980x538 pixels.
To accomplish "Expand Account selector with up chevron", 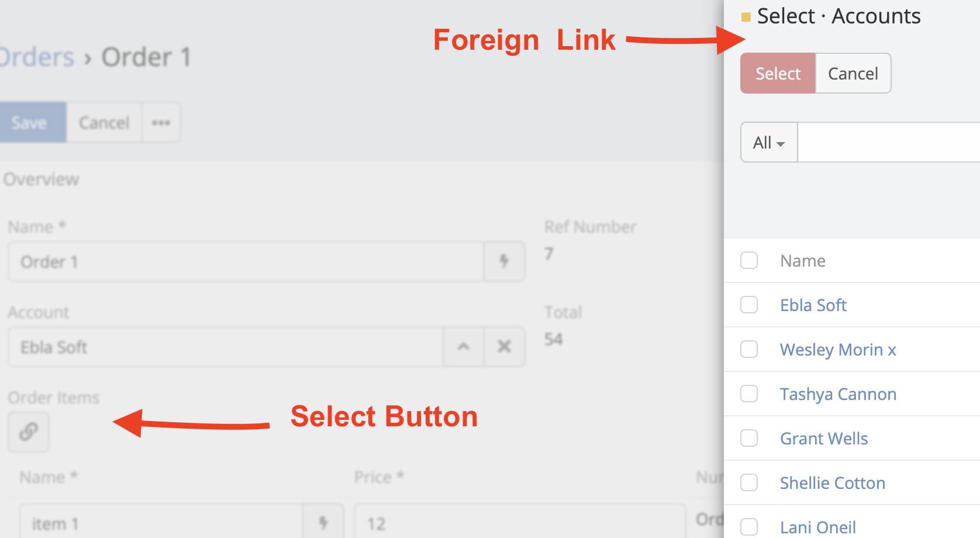I will point(463,347).
